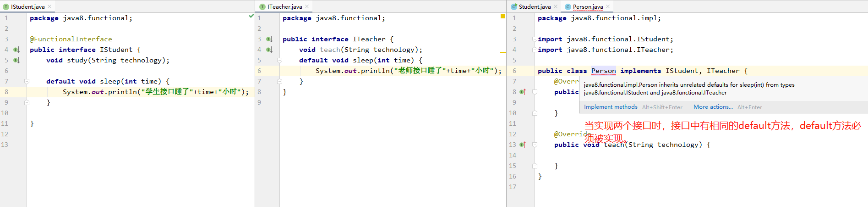This screenshot has width=868, height=207.
Task: Click the "学生接口睡了" string literal
Action: 167,92
